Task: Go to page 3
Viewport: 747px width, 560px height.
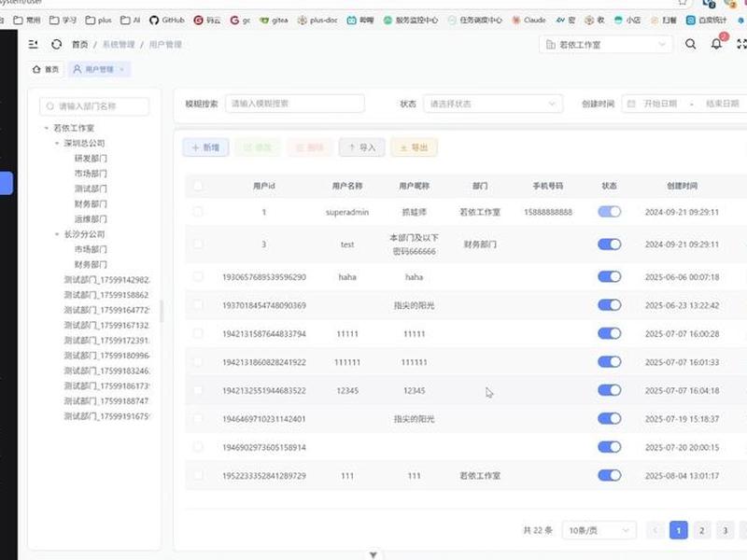Action: tap(726, 530)
